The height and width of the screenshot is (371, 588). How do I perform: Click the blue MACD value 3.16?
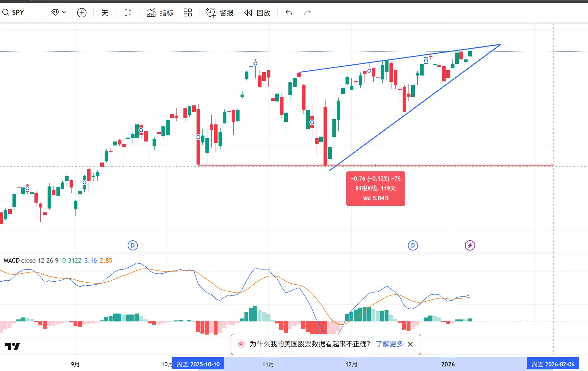pyautogui.click(x=91, y=260)
